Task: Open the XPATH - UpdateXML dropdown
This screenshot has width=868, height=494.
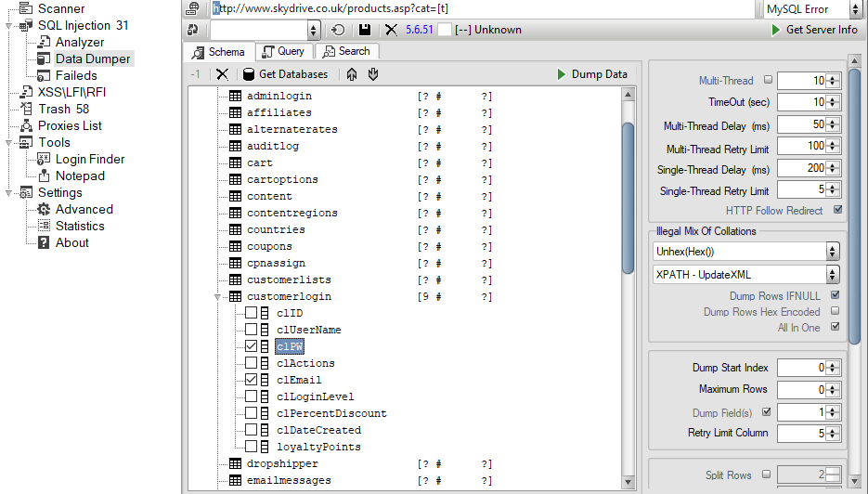Action: [x=746, y=275]
